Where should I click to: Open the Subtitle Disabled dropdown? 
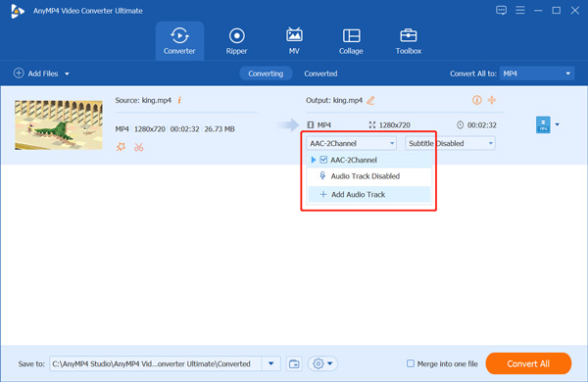pos(450,143)
